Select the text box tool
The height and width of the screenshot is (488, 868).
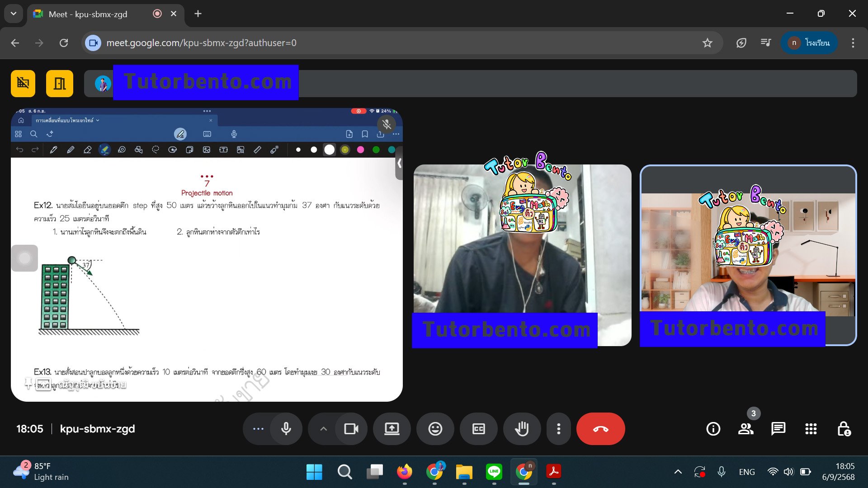click(x=223, y=150)
